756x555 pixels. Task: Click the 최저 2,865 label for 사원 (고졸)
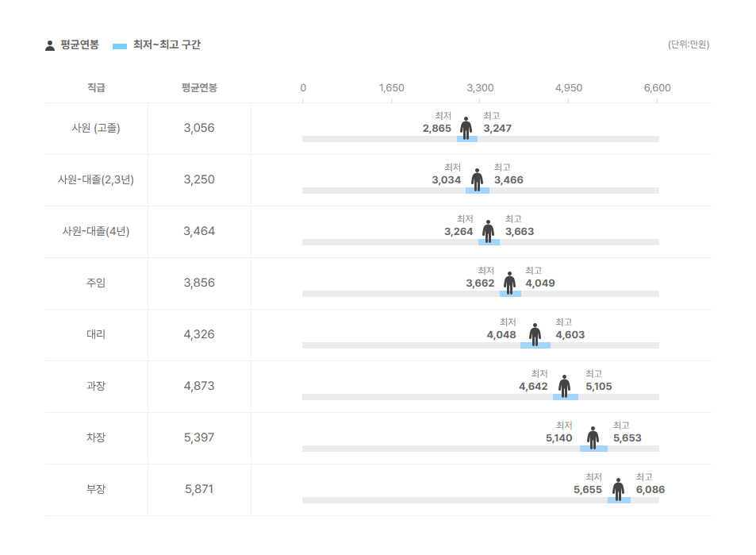pyautogui.click(x=437, y=129)
